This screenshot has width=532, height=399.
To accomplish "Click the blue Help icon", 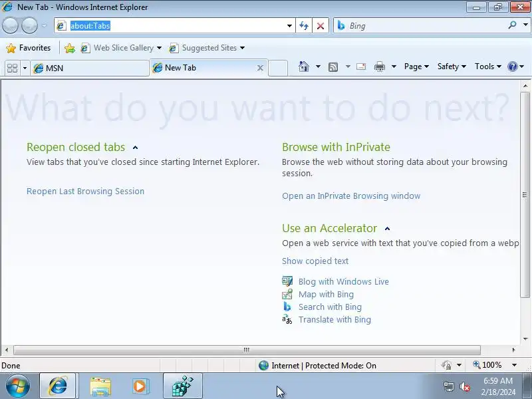I will [x=512, y=66].
